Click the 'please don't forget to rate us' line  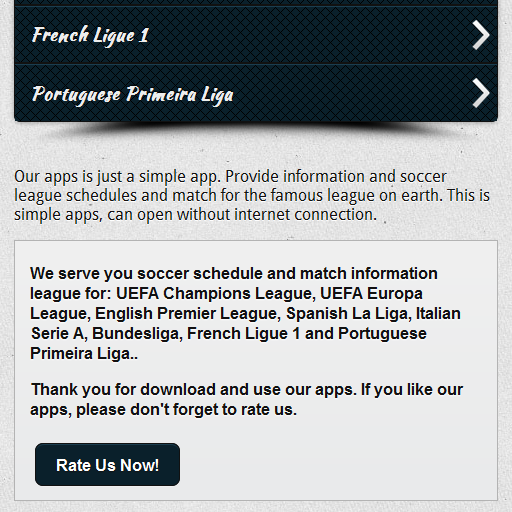(x=186, y=410)
